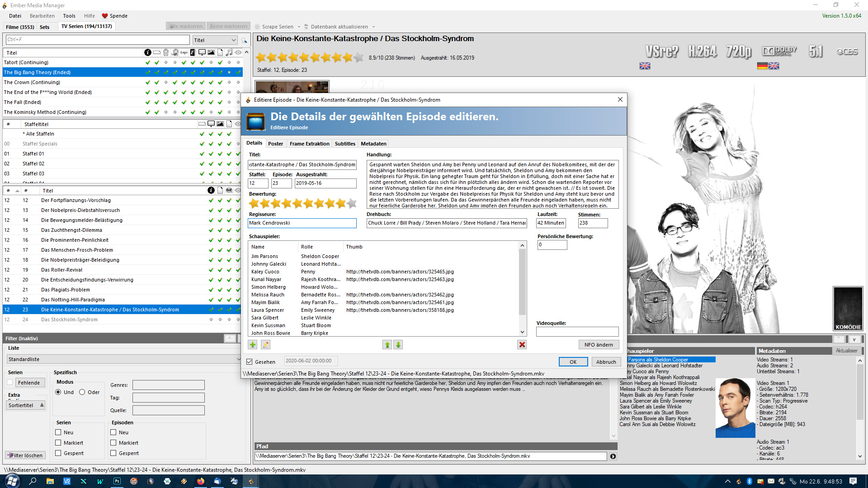
Task: Click the NFO ändern button
Action: (599, 345)
